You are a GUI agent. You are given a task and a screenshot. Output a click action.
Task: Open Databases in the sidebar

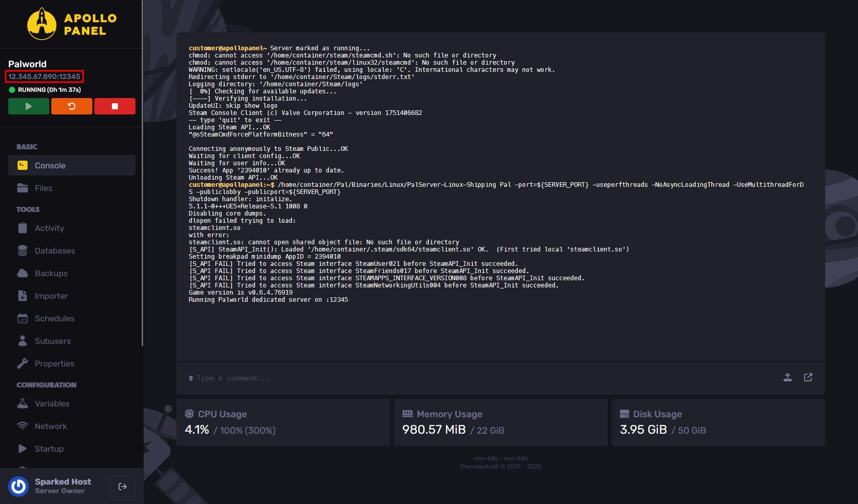click(x=72, y=250)
